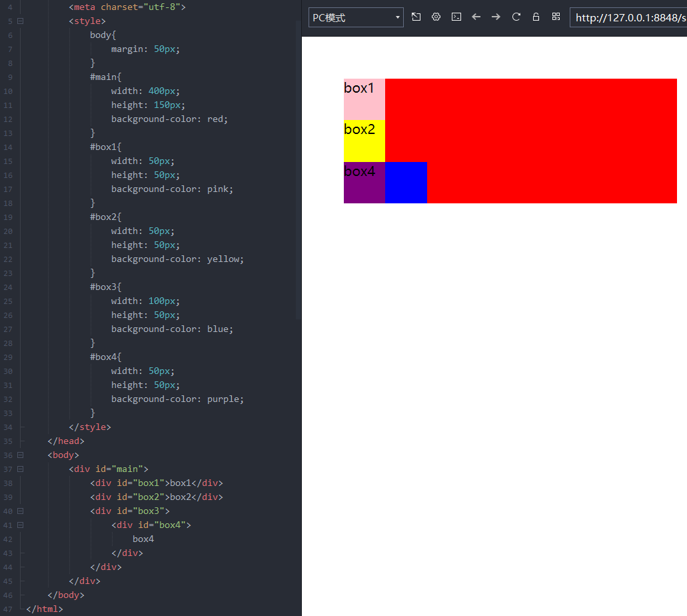The image size is (687, 616).
Task: Click the pink box1 in the preview
Action: point(364,99)
